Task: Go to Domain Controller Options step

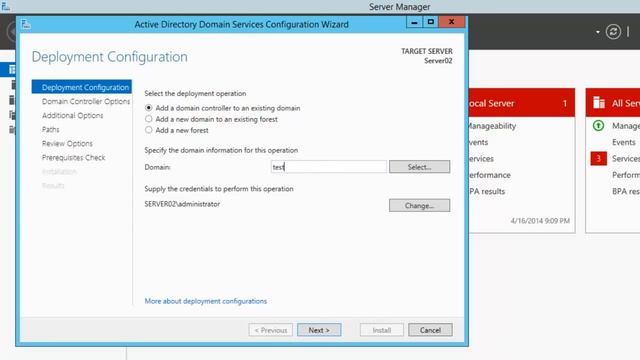Action: pos(86,101)
